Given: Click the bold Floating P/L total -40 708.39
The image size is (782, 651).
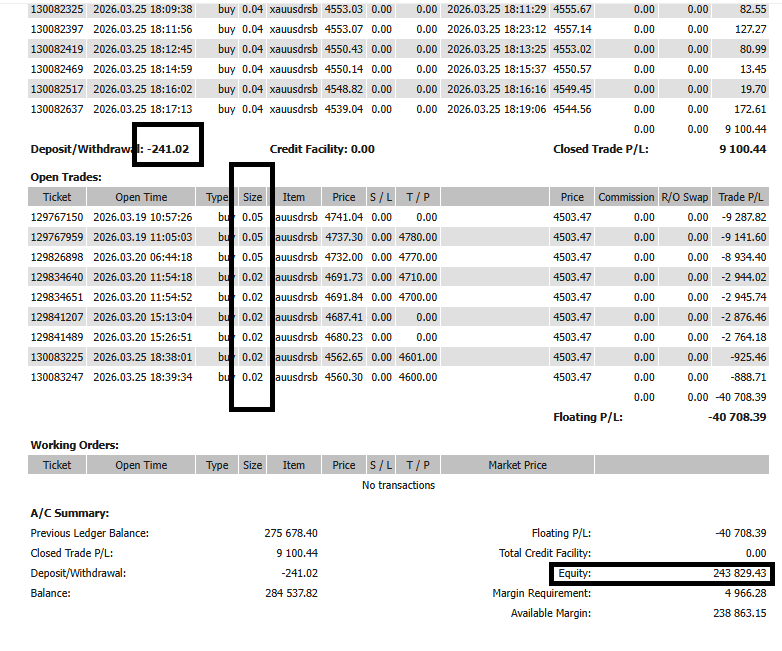Looking at the screenshot, I should 737,417.
